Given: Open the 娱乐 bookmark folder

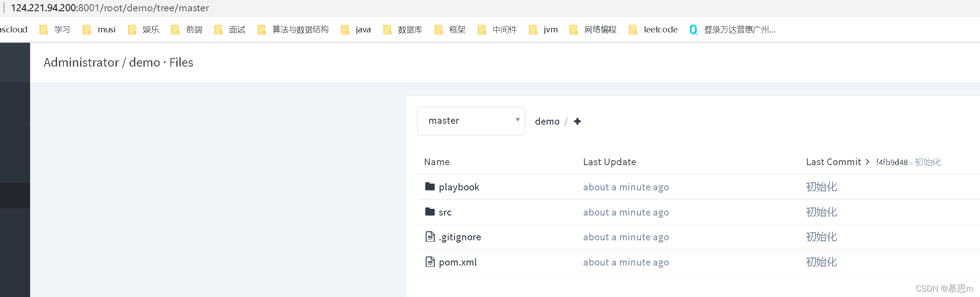Looking at the screenshot, I should 144,30.
